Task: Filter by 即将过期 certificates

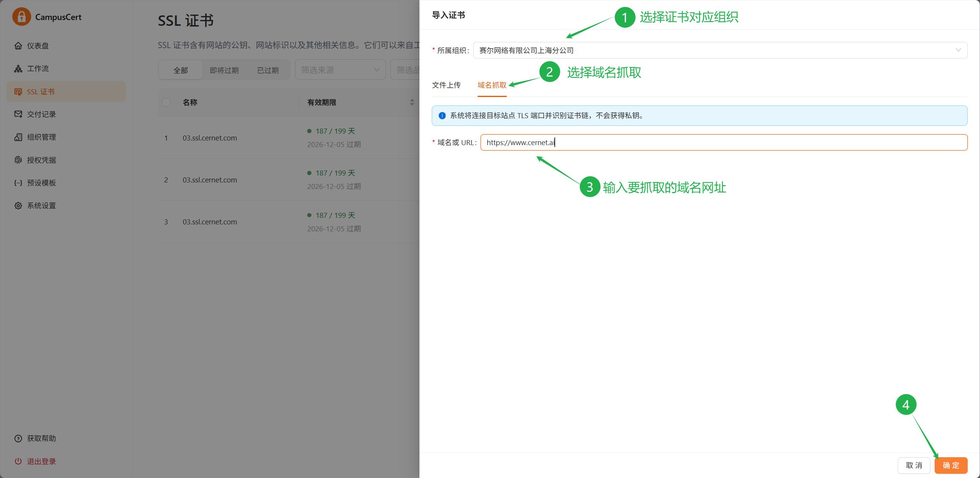Action: point(224,70)
